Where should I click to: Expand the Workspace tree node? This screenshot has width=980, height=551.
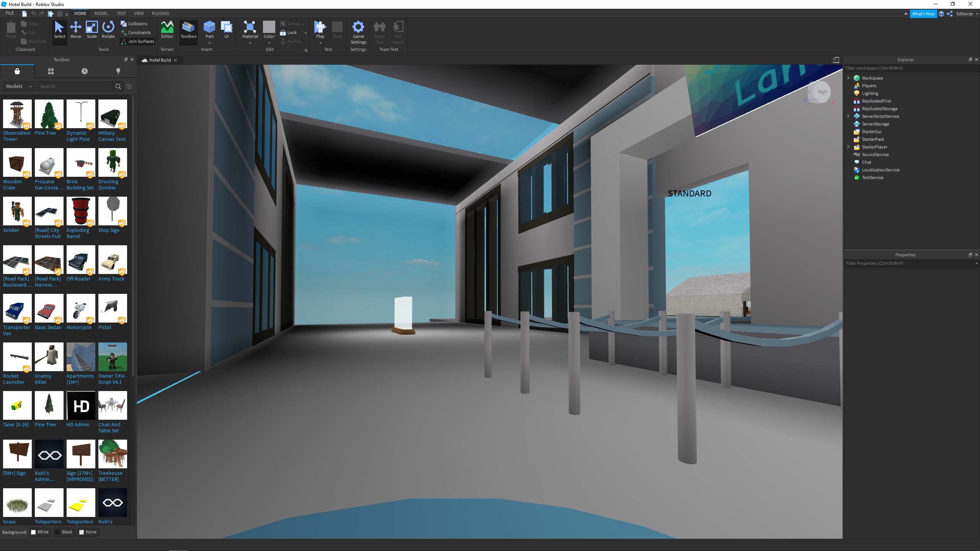coord(848,78)
